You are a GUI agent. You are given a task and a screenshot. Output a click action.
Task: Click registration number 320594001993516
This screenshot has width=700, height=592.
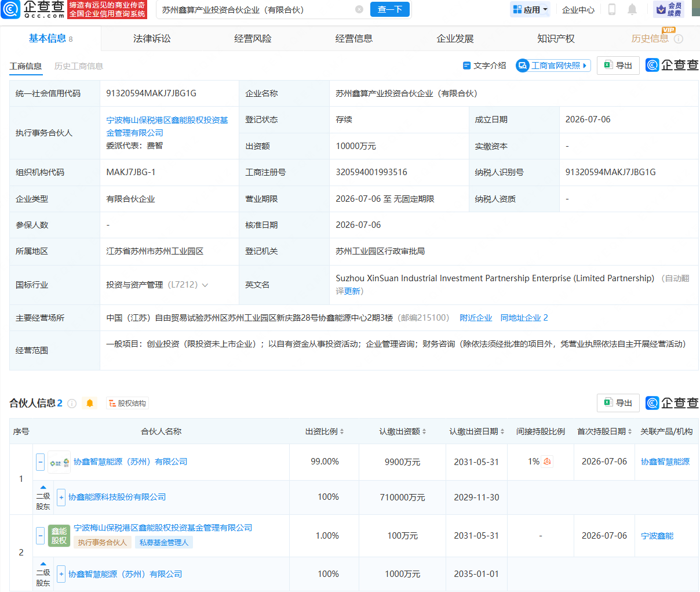click(x=371, y=172)
